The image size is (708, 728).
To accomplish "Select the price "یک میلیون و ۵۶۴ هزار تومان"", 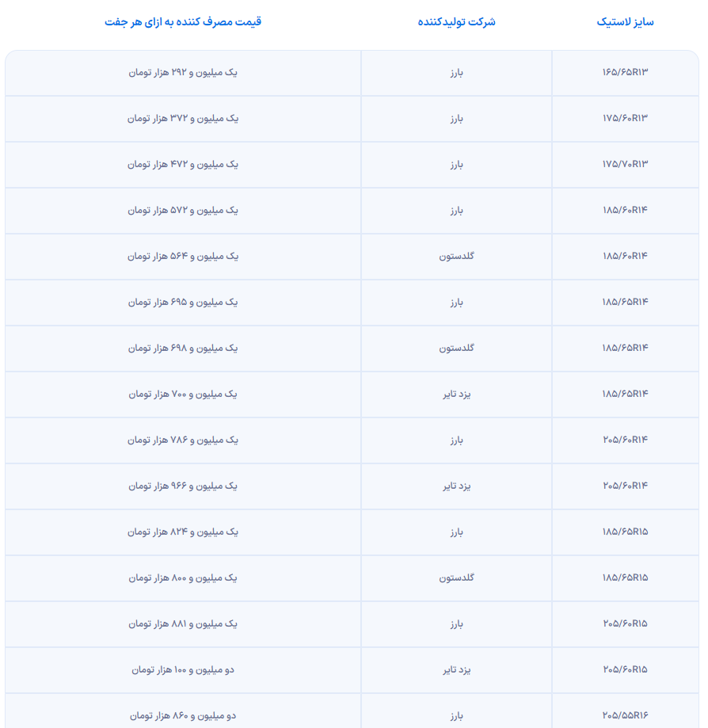I will click(x=183, y=257).
